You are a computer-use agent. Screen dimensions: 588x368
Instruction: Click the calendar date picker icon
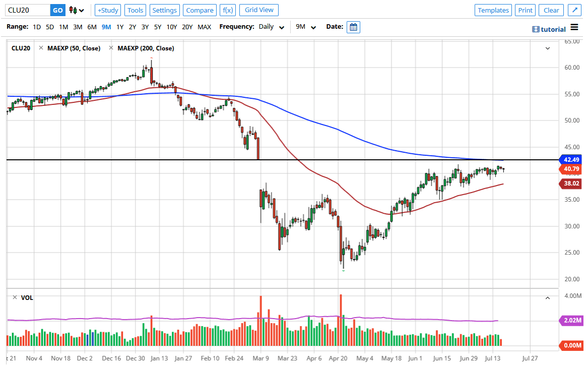[353, 27]
